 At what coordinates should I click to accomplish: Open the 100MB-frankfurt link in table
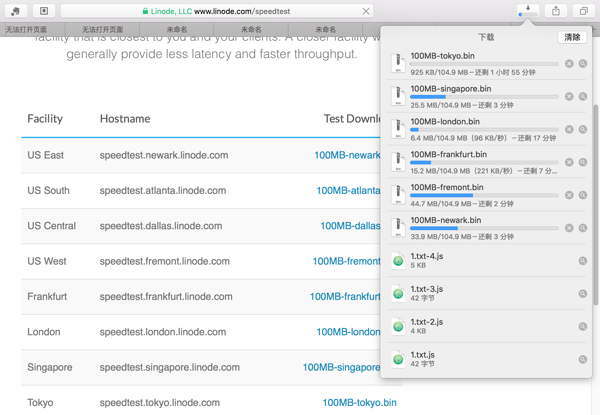pos(345,296)
